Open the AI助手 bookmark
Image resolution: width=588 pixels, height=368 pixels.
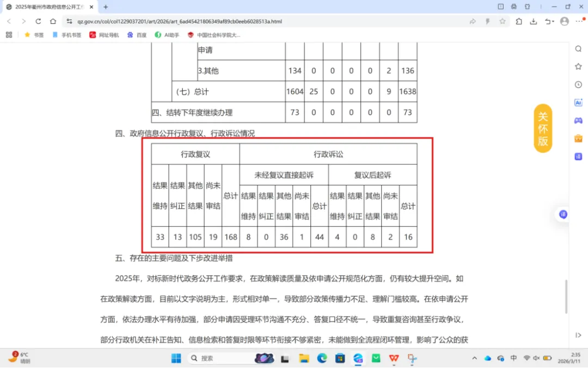pos(167,35)
